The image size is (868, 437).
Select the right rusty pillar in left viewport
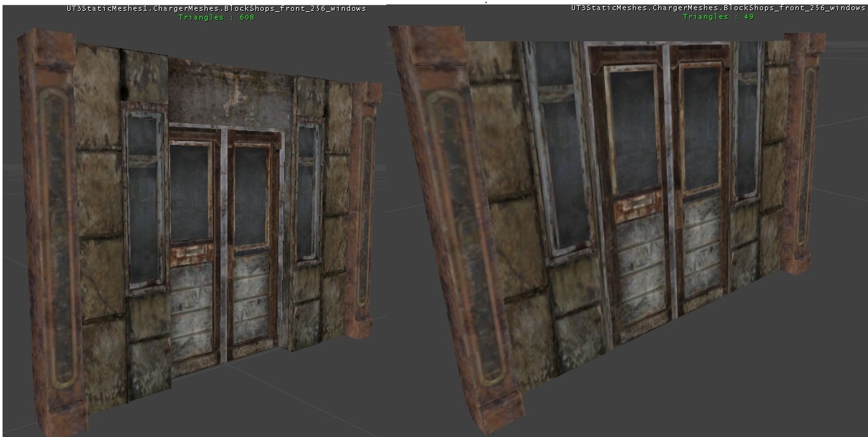[x=363, y=210]
